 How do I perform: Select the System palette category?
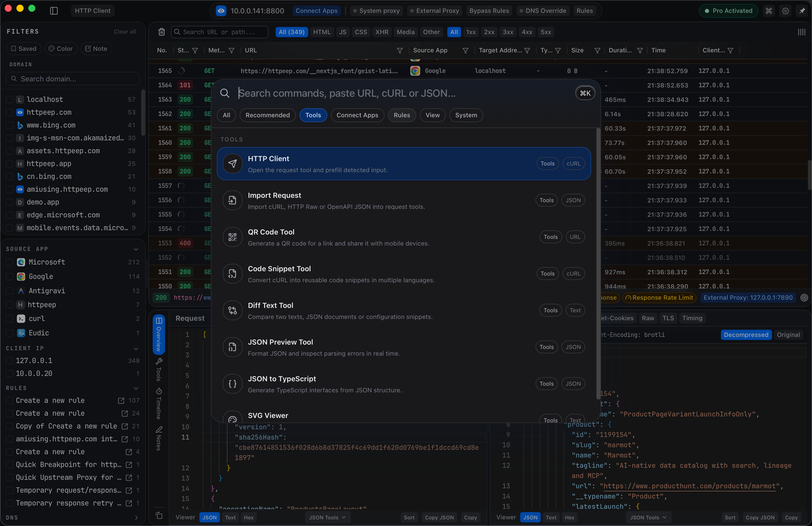click(x=466, y=115)
